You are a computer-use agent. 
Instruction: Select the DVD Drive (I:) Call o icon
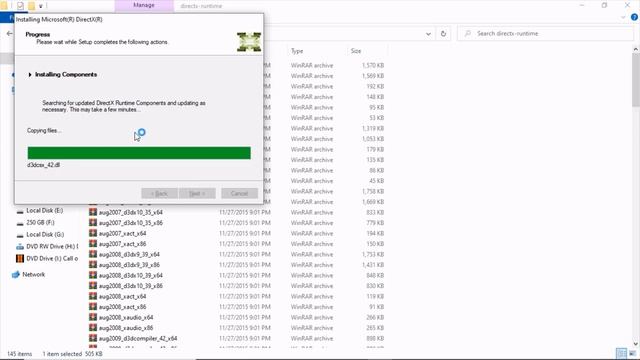(20, 258)
